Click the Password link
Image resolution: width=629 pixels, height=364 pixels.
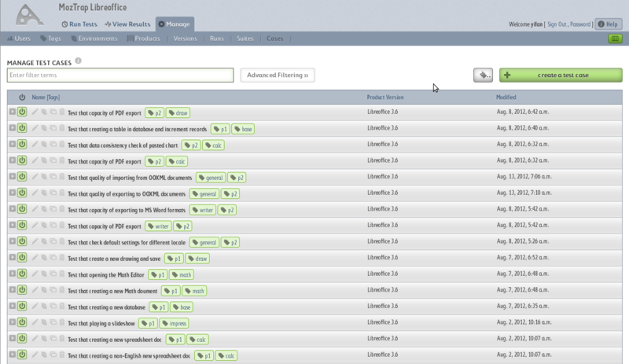pos(580,24)
